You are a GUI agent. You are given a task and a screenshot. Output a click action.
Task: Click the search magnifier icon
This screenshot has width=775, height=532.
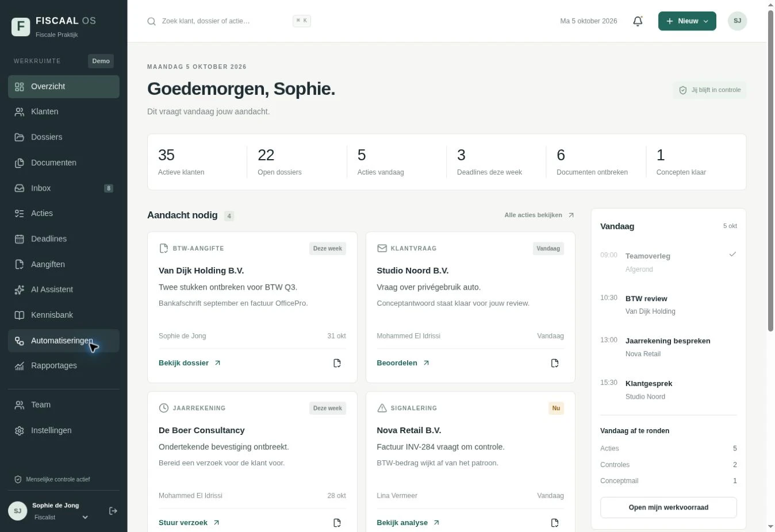(151, 21)
